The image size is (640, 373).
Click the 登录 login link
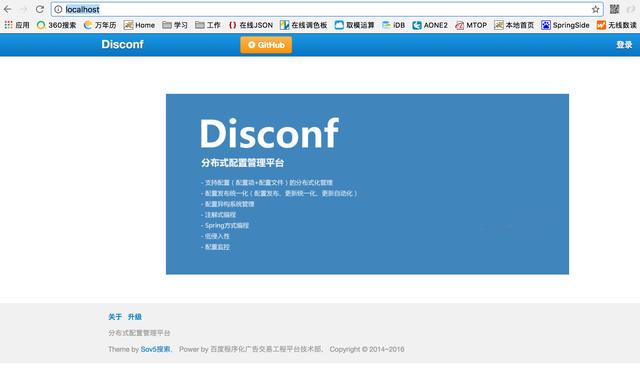click(x=624, y=45)
